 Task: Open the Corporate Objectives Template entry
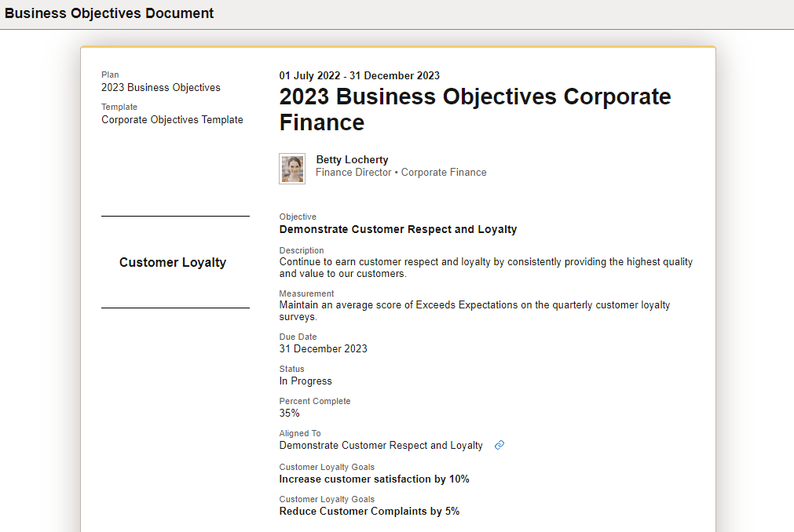(x=172, y=119)
